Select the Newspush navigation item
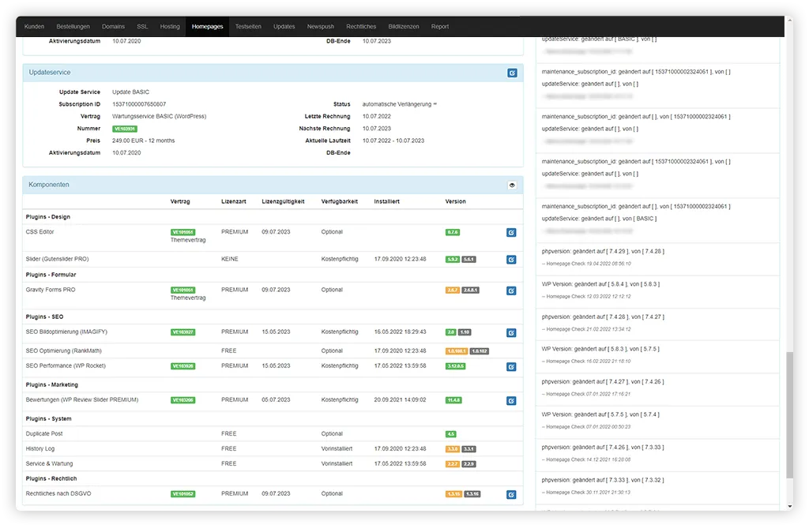The height and width of the screenshot is (532, 809). click(x=321, y=26)
